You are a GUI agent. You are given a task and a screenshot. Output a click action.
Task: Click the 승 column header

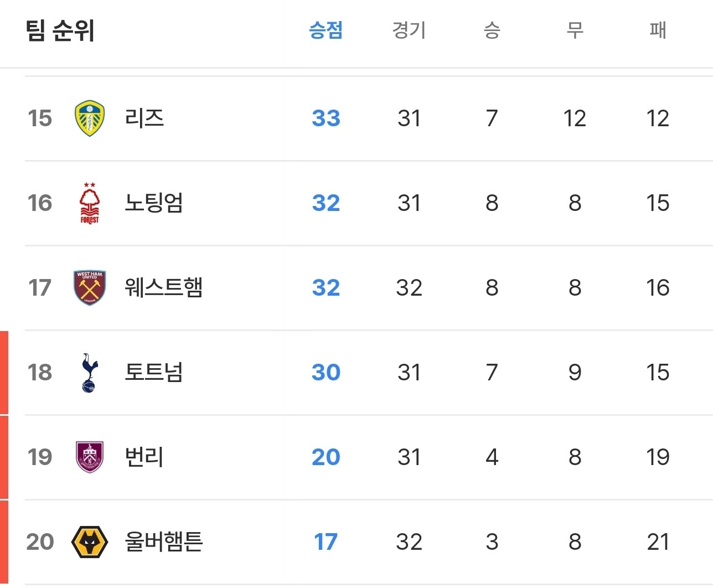click(x=492, y=30)
